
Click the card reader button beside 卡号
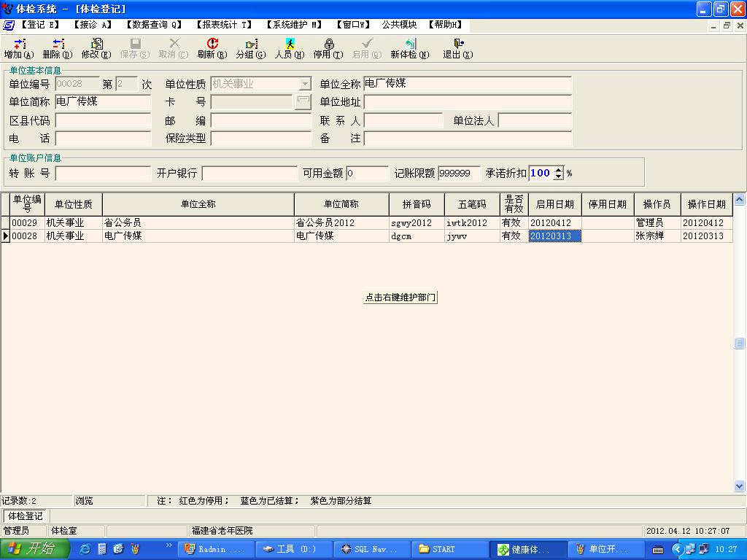pyautogui.click(x=303, y=101)
